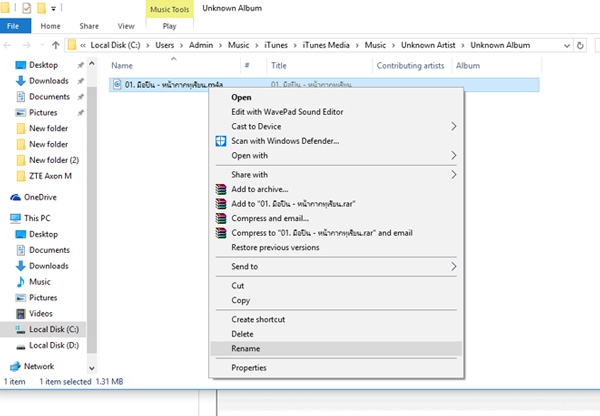600x416 pixels.
Task: Click the Documents icon in Quick access
Action: point(21,97)
